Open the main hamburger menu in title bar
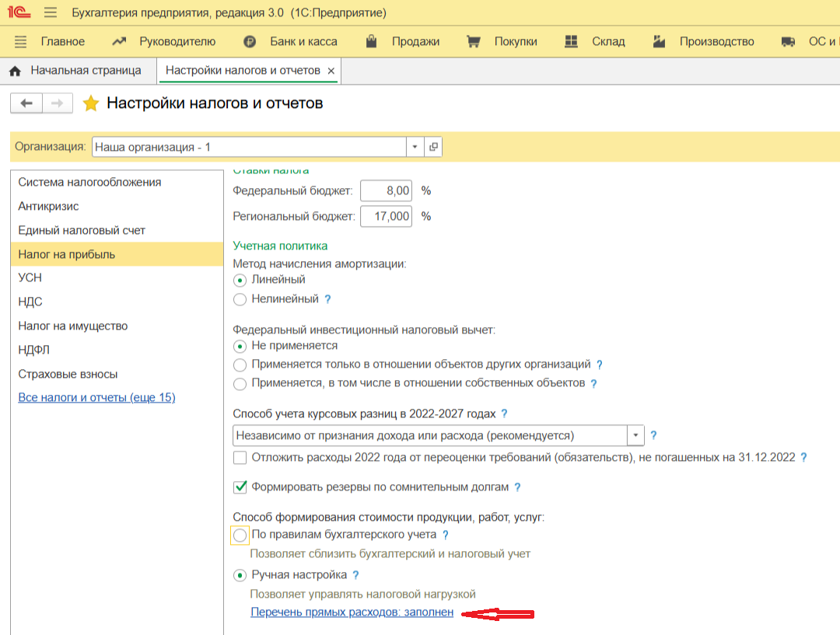The image size is (840, 635). pyautogui.click(x=51, y=12)
